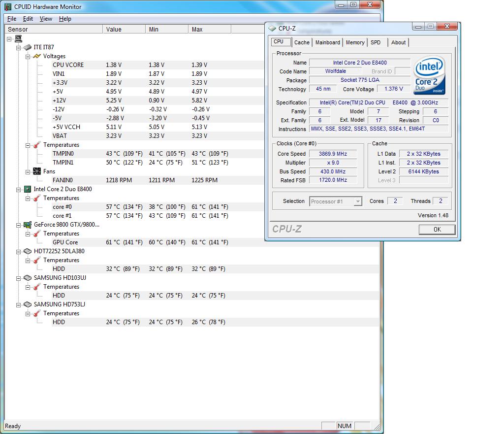Image resolution: width=504 pixels, height=434 pixels.
Task: Click OK in the CPU-Z window
Action: pos(437,230)
